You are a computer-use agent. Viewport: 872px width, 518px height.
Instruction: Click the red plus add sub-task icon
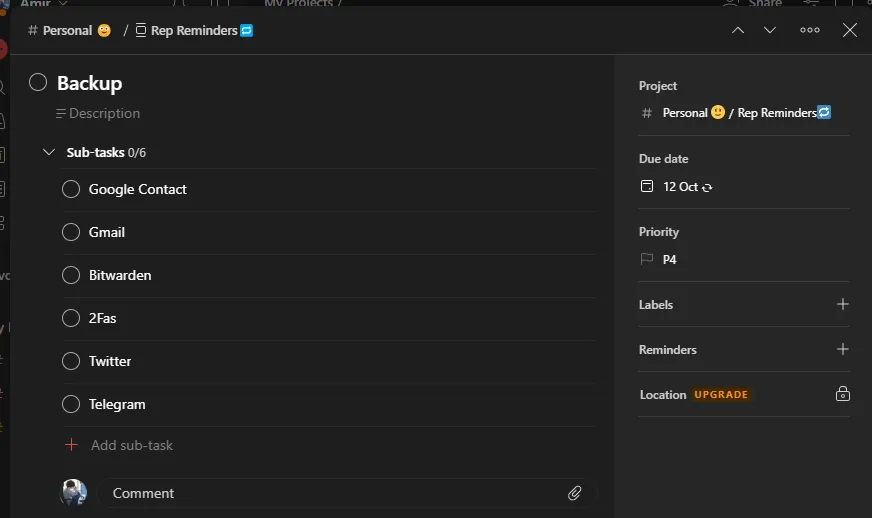[x=71, y=445]
